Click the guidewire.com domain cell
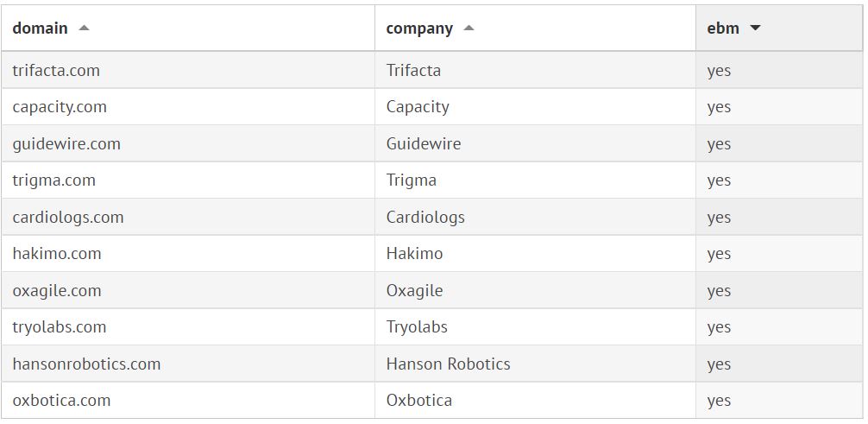 tap(66, 143)
